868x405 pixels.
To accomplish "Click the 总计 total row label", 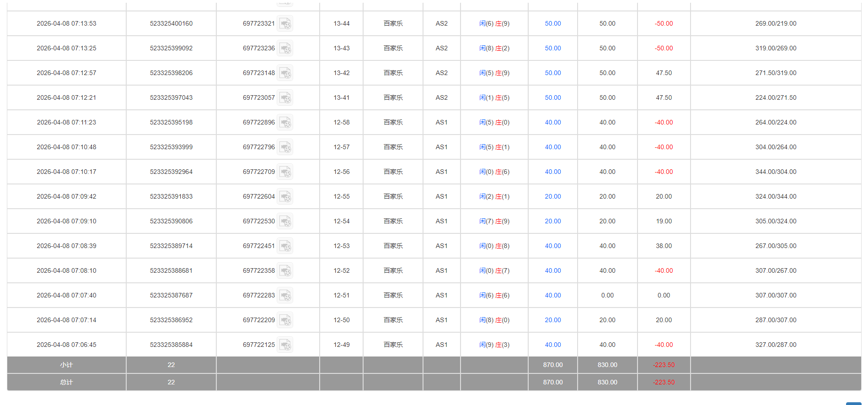I will pyautogui.click(x=66, y=383).
